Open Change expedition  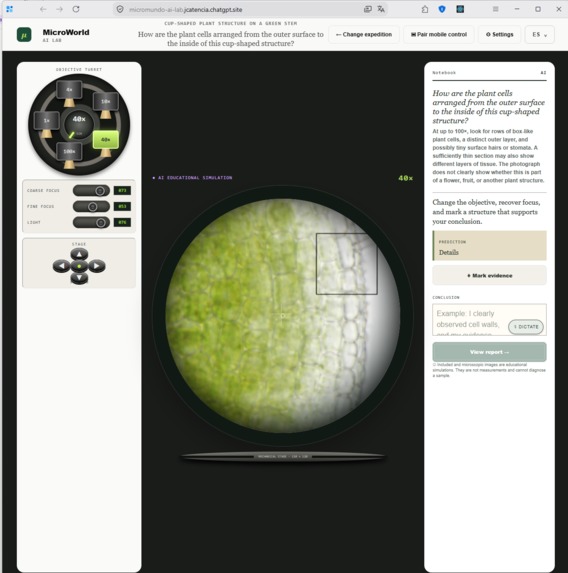point(364,34)
